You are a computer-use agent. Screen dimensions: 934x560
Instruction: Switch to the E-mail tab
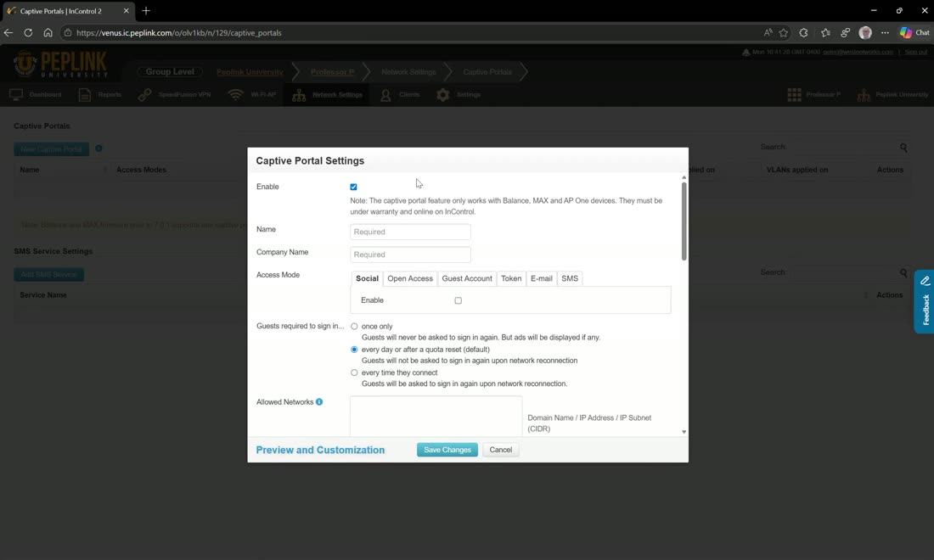542,278
